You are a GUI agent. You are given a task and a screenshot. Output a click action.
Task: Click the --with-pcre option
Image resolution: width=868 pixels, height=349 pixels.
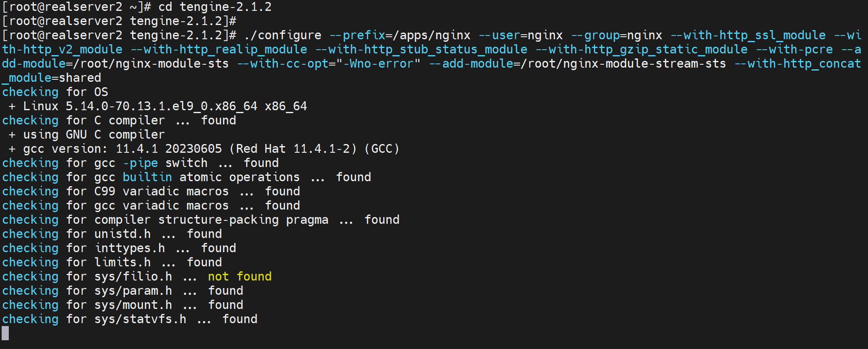794,49
